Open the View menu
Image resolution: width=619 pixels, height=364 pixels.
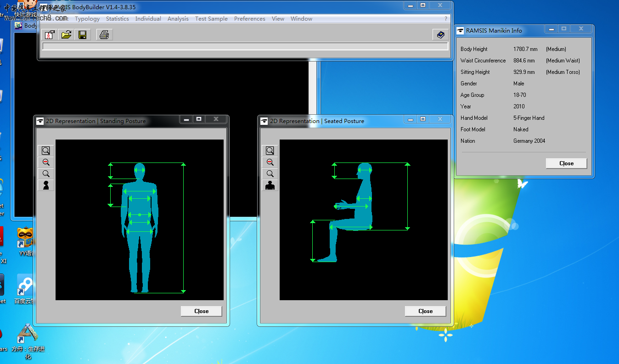278,19
